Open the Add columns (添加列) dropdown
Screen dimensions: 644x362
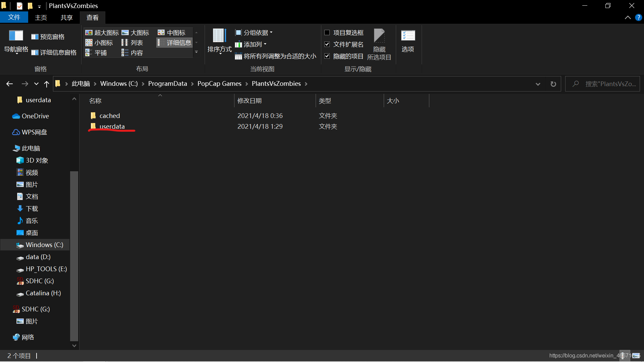point(251,44)
